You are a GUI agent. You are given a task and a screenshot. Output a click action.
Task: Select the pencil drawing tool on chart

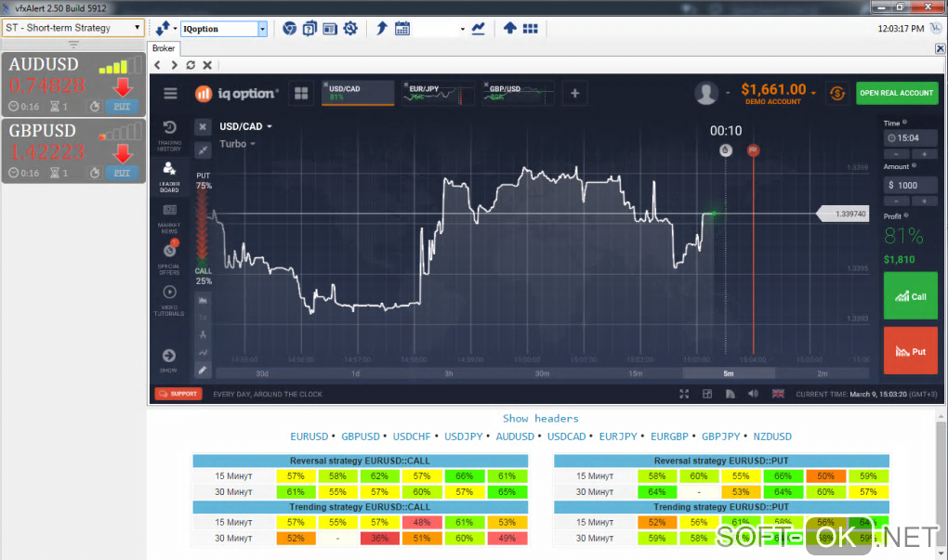coord(203,370)
